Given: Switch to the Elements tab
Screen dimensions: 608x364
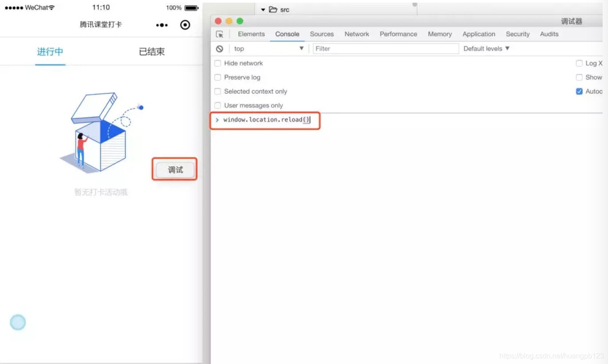Looking at the screenshot, I should [x=251, y=34].
